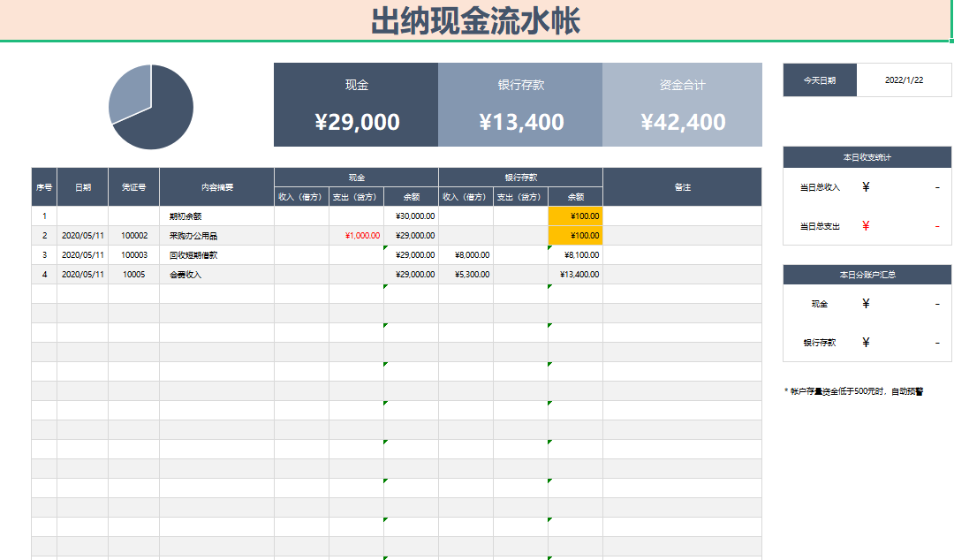Viewport: 954px width, 560px height.
Task: Select the 银行存款 ¥13,400 summary card
Action: [520, 104]
